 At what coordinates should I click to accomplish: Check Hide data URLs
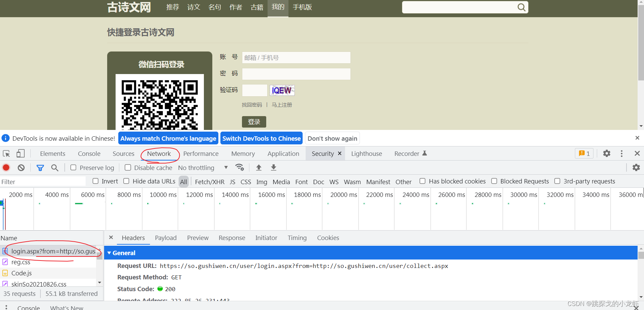pyautogui.click(x=126, y=181)
